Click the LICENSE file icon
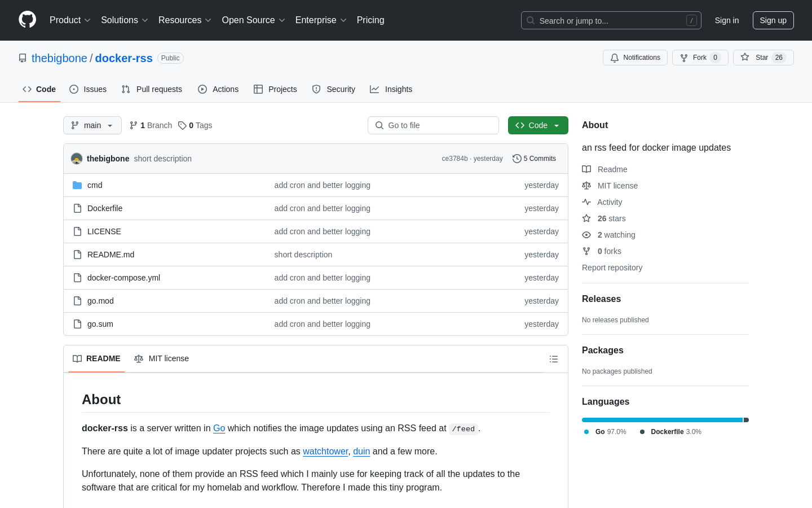This screenshot has width=812, height=508. (77, 231)
